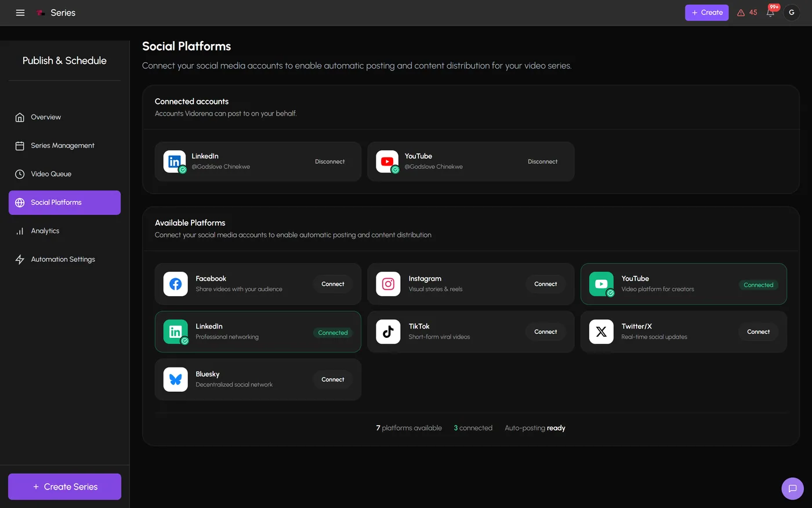The image size is (812, 508).
Task: Click the LinkedIn icon in Connected accounts
Action: (x=175, y=161)
